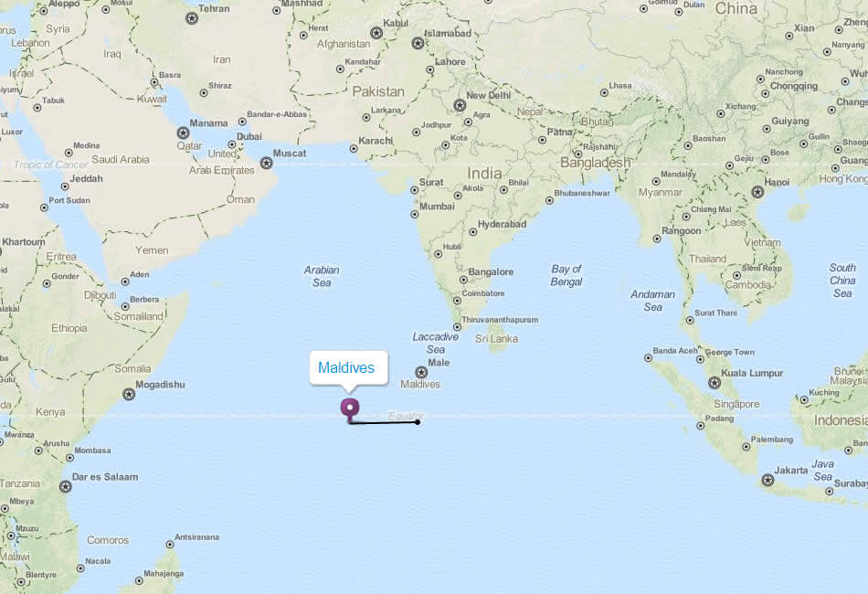Click the black endpoint dot of line
Viewport: 868px width, 594px height.
click(418, 422)
